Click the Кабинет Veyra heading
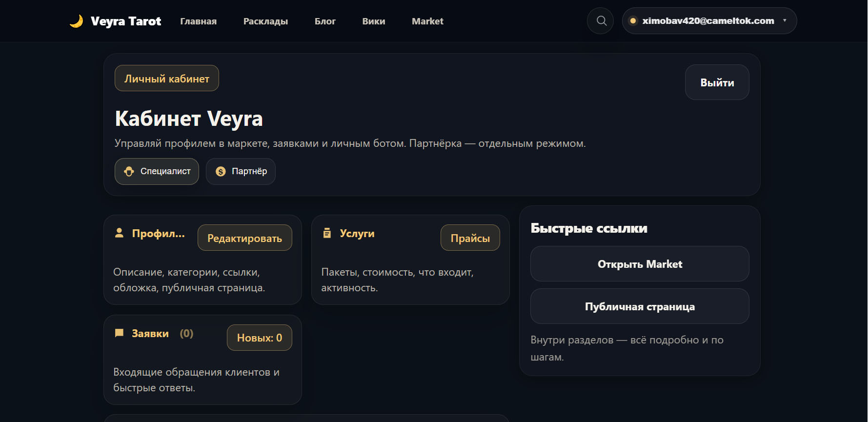 tap(189, 119)
